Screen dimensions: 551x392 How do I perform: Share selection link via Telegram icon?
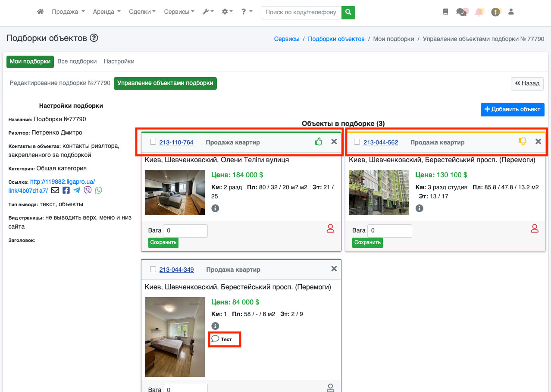point(77,190)
